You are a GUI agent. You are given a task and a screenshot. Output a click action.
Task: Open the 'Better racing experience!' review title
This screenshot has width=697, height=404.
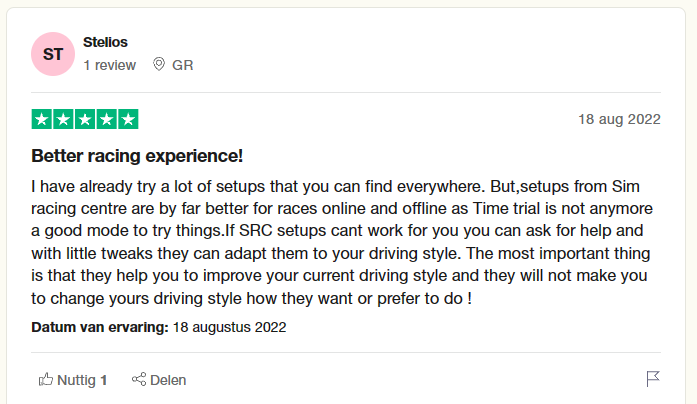click(137, 156)
